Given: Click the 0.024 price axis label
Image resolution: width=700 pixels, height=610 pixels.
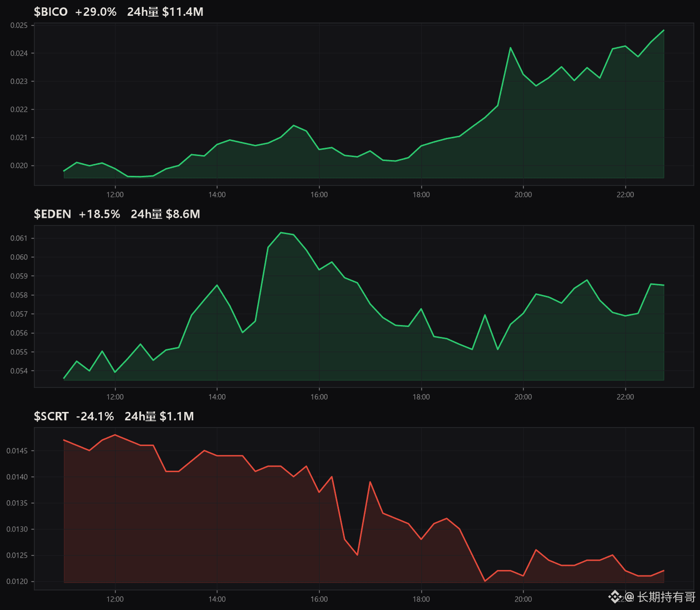Looking at the screenshot, I should (x=19, y=53).
